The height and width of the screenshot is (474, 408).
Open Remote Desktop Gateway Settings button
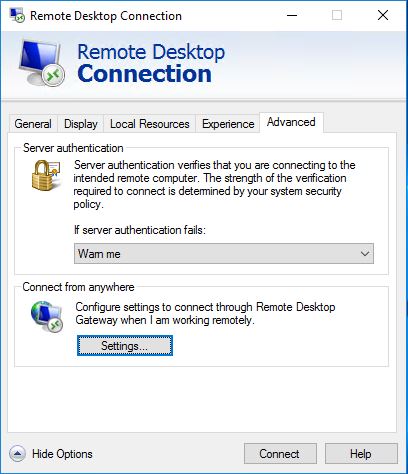tap(125, 346)
